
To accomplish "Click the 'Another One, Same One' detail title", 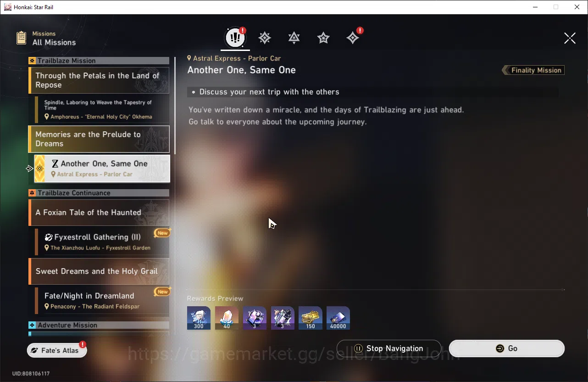I will (x=241, y=70).
